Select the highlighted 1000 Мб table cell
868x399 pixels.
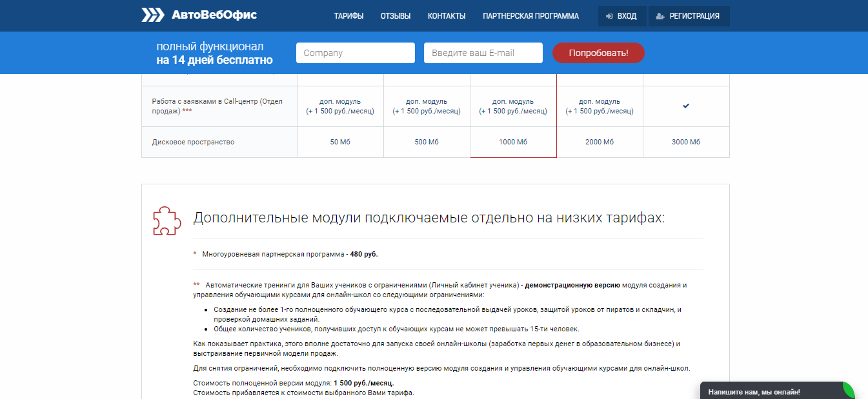[x=513, y=142]
